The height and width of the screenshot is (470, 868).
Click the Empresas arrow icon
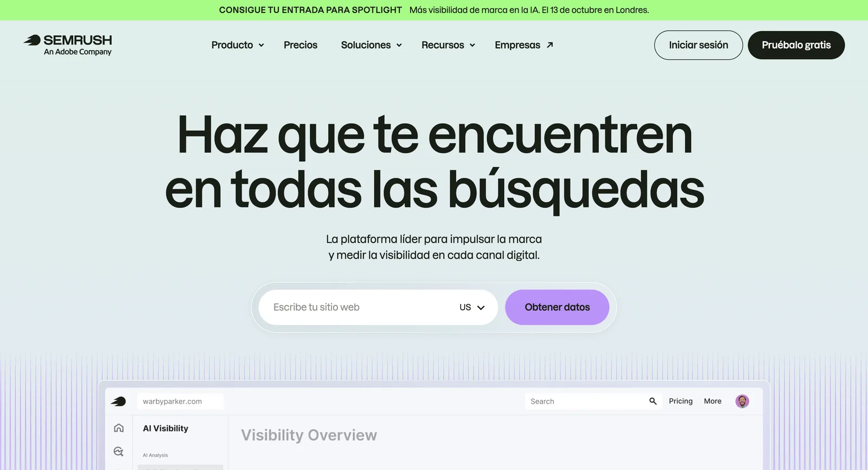coord(550,45)
